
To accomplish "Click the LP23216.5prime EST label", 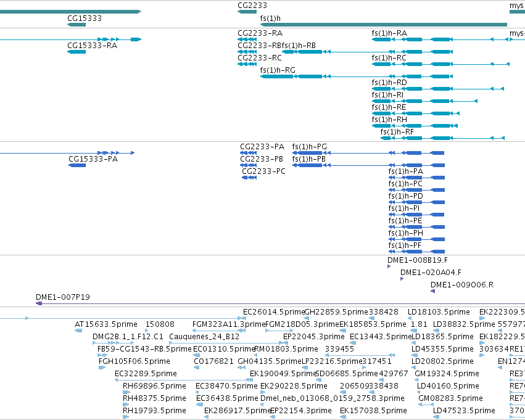I will point(332,361).
